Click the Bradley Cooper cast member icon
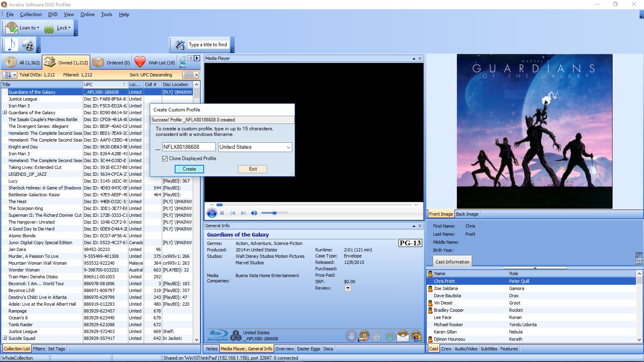 tap(430, 310)
